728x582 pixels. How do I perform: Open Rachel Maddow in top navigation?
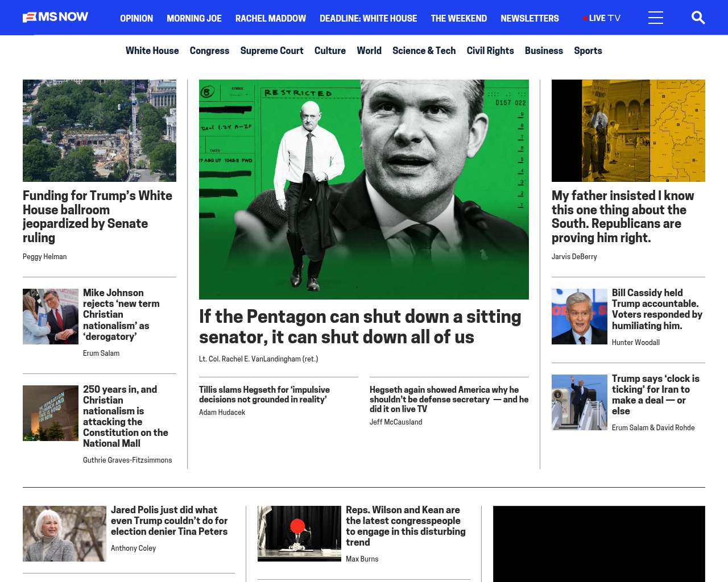pos(271,18)
